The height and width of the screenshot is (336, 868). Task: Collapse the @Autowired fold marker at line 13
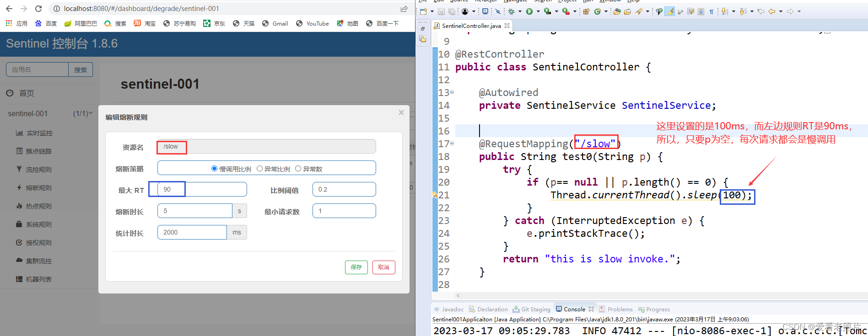[x=452, y=92]
